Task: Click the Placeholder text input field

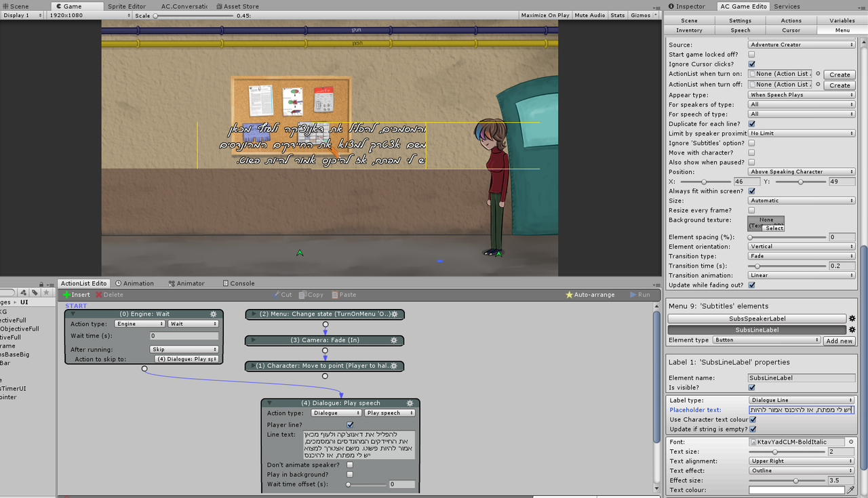Action: 802,410
